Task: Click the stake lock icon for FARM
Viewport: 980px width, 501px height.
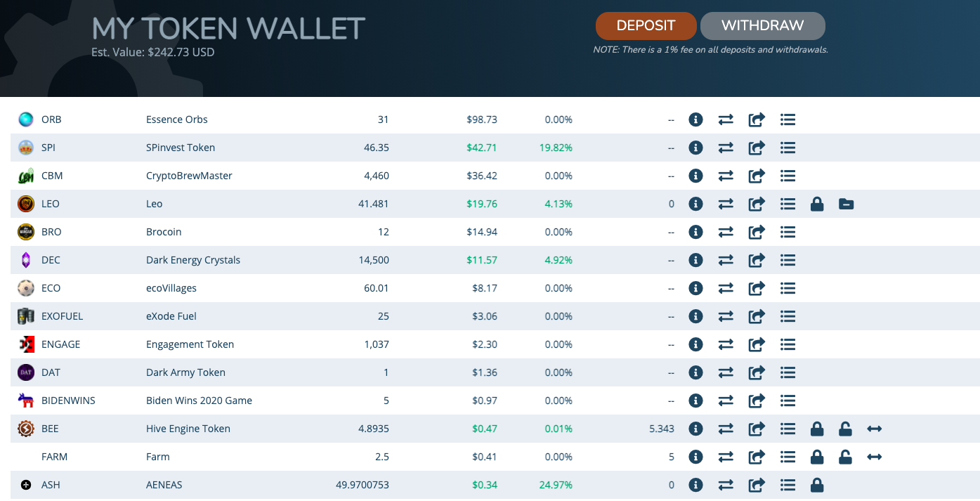Action: point(817,457)
